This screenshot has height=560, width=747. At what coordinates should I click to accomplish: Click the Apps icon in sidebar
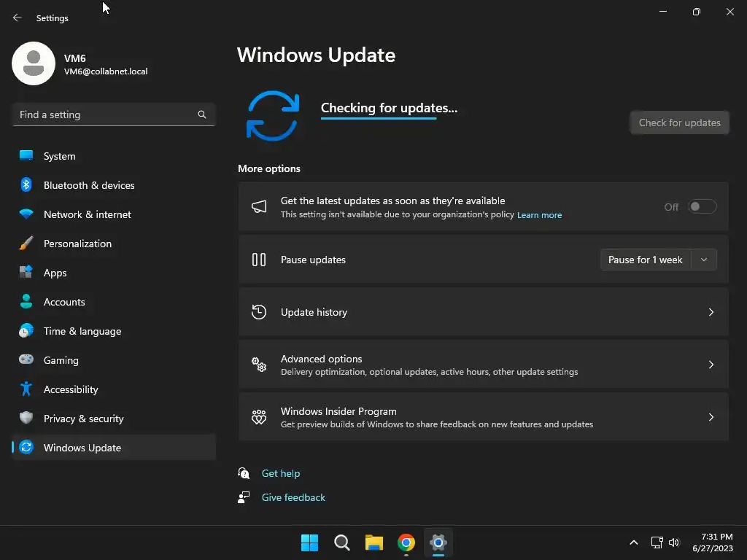(26, 272)
